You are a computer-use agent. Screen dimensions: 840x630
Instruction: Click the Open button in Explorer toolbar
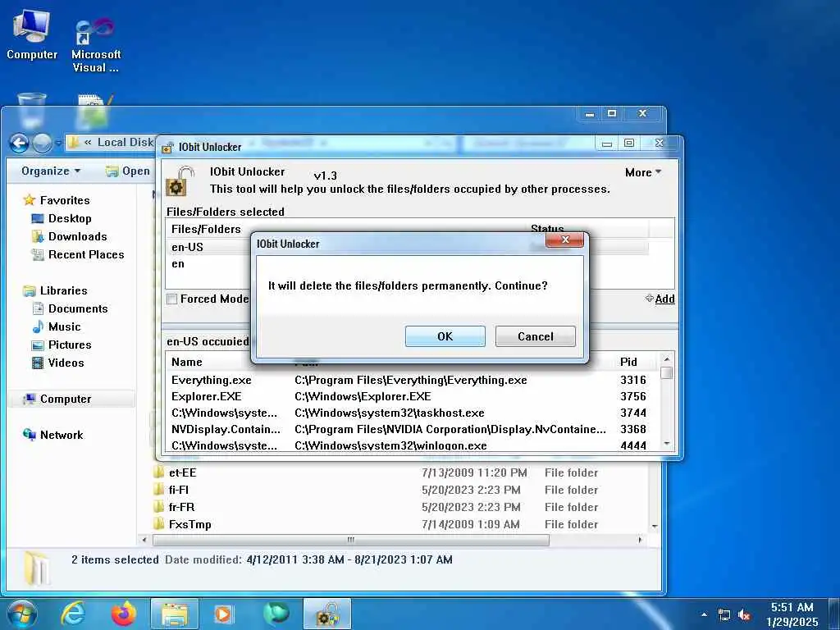pyautogui.click(x=128, y=171)
